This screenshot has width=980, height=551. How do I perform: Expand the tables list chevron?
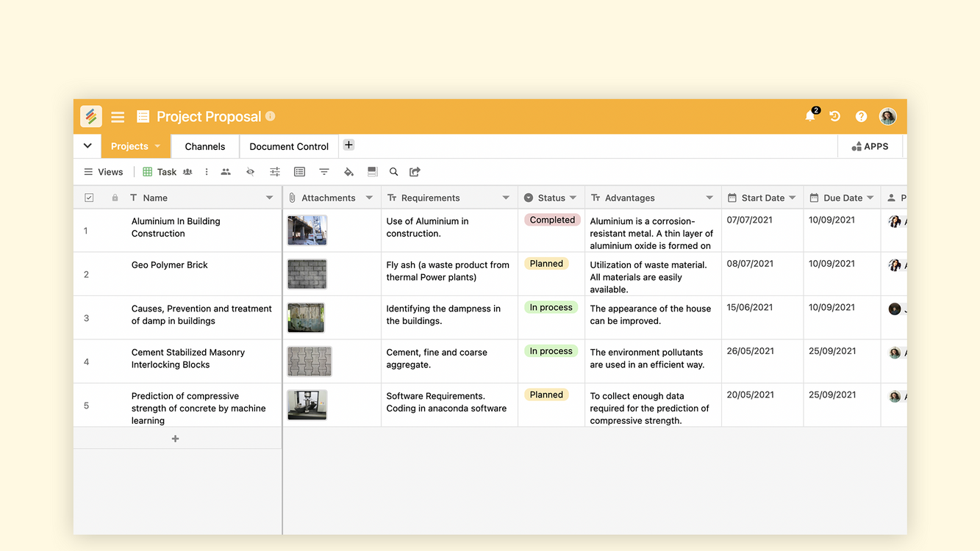tap(87, 145)
